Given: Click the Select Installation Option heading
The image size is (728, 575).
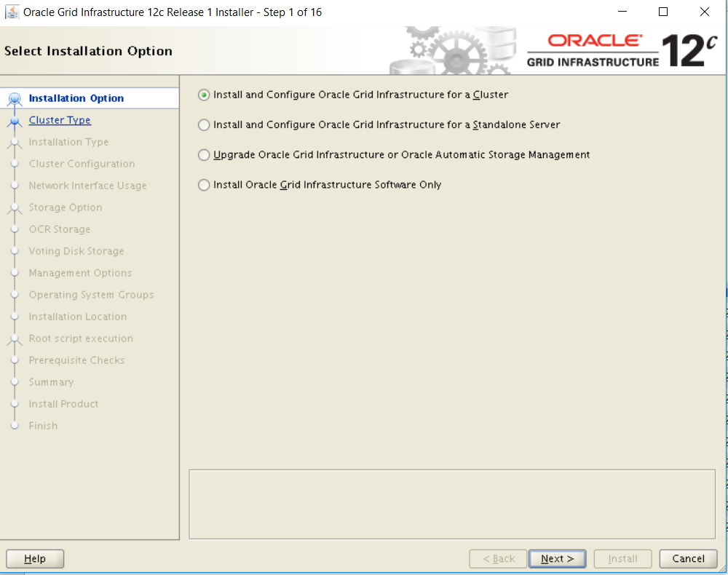Looking at the screenshot, I should pyautogui.click(x=88, y=51).
